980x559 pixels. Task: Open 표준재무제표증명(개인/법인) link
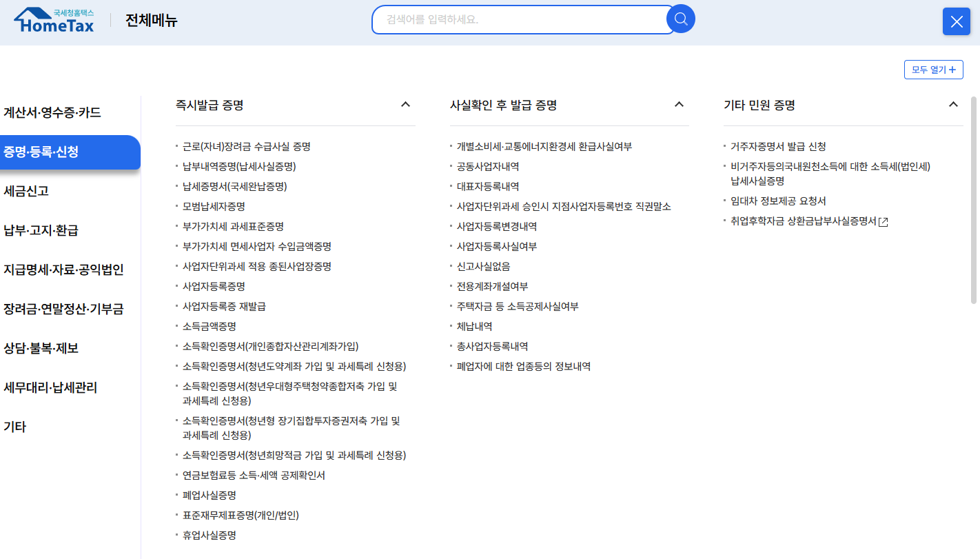241,516
